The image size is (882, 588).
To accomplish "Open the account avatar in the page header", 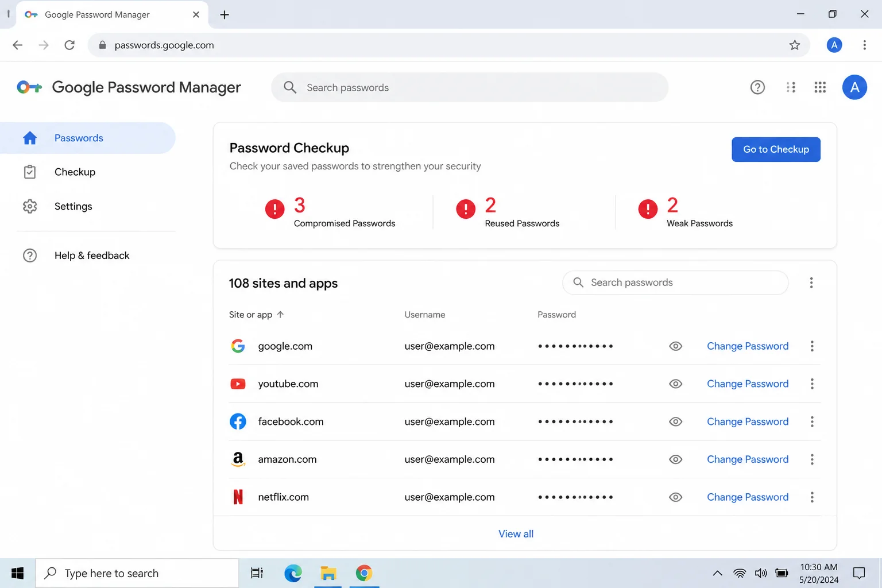I will 854,87.
